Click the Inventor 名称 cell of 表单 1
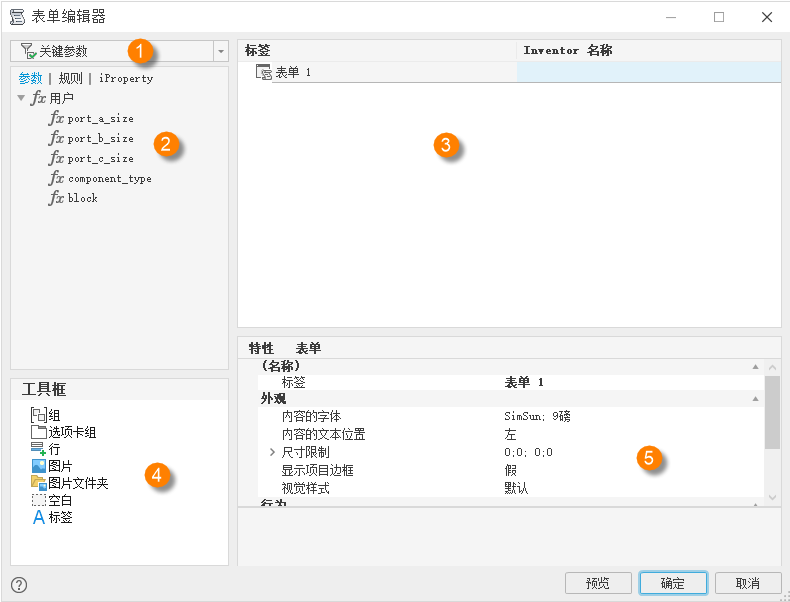This screenshot has width=790, height=602. (x=649, y=72)
